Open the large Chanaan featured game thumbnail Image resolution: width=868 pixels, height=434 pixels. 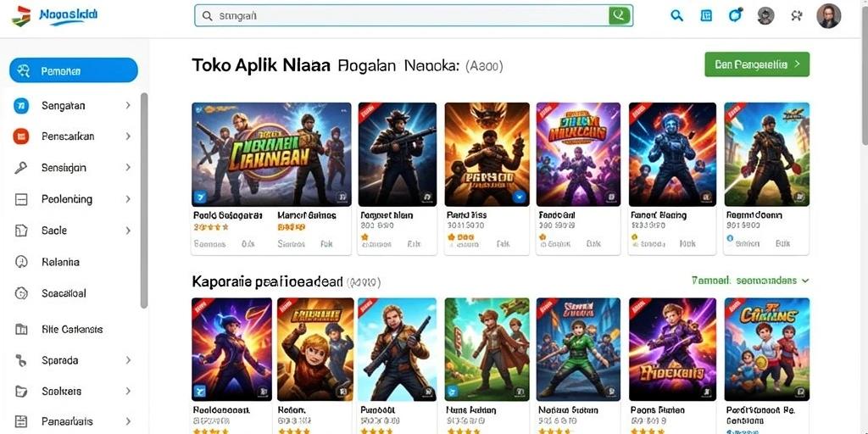click(271, 154)
